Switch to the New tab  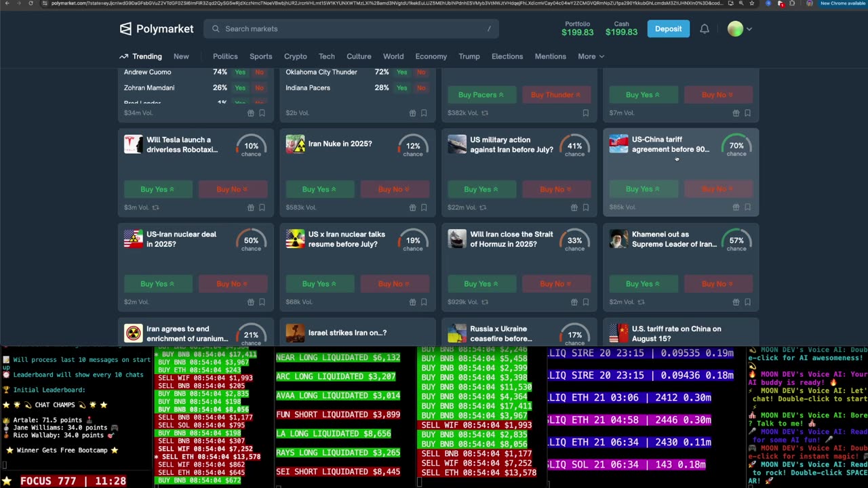(x=181, y=56)
